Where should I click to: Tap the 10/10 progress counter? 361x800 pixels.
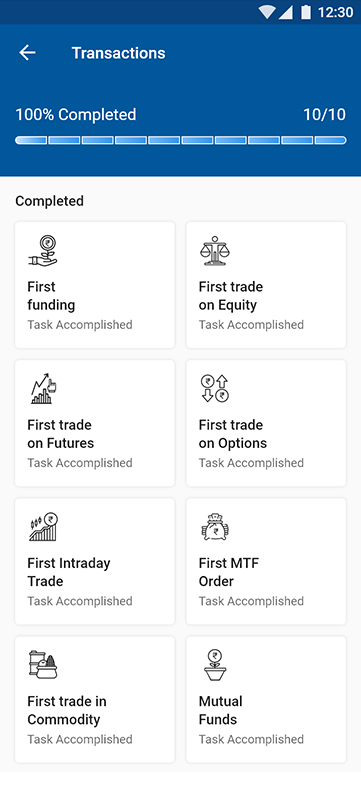(x=324, y=114)
